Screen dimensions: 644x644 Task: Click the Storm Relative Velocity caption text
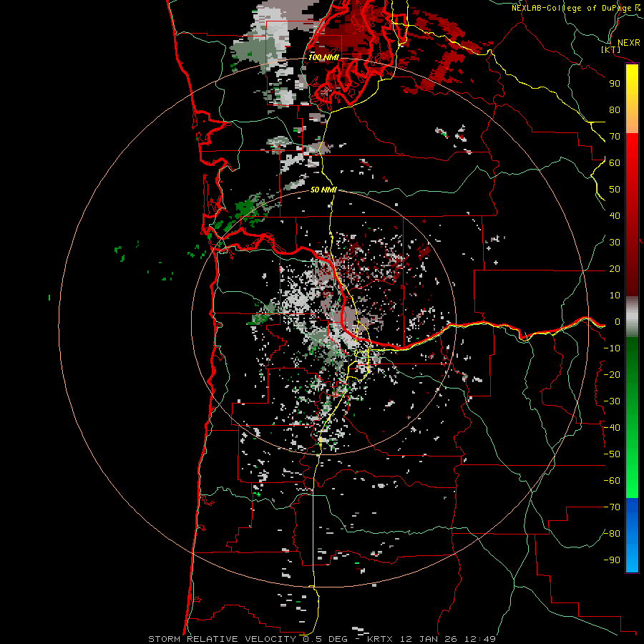[321, 639]
